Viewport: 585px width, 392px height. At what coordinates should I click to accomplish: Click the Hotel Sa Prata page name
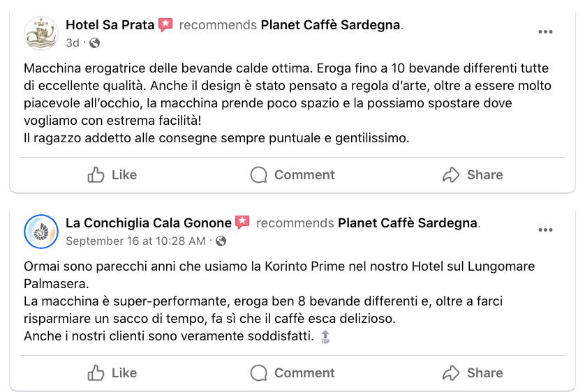coord(110,25)
